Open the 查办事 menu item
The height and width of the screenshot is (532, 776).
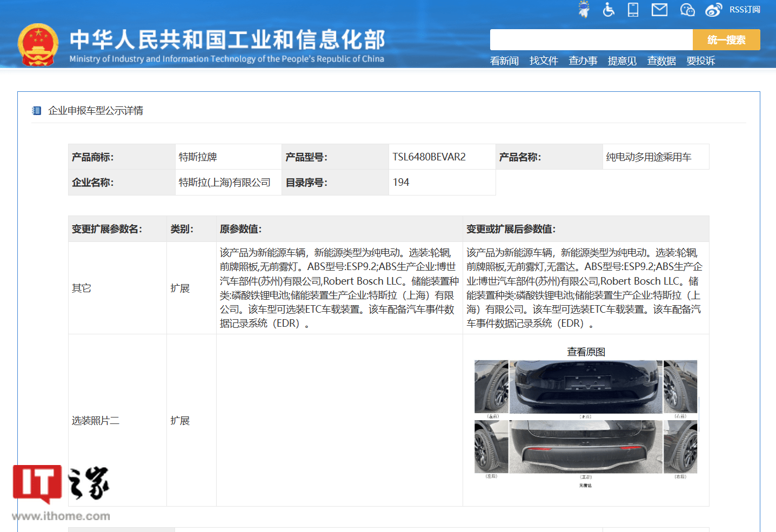tap(583, 61)
